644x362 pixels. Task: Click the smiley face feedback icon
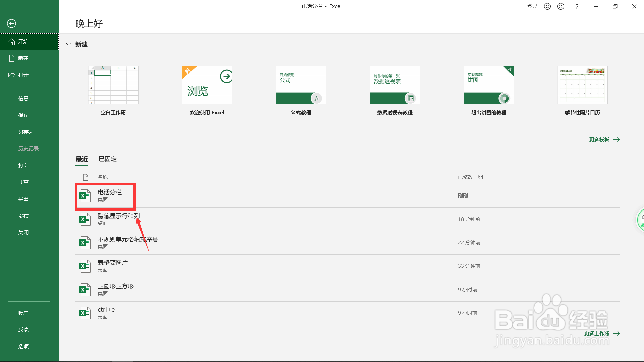pyautogui.click(x=547, y=6)
